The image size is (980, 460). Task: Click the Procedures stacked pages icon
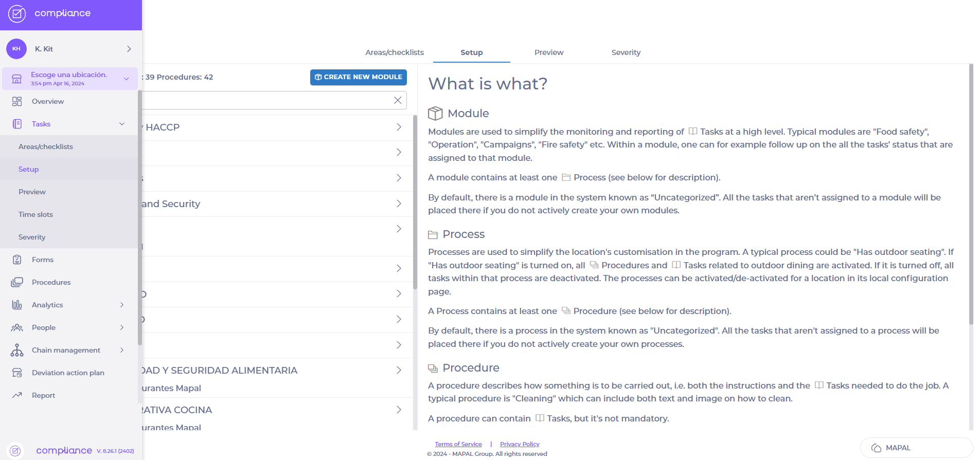17,282
